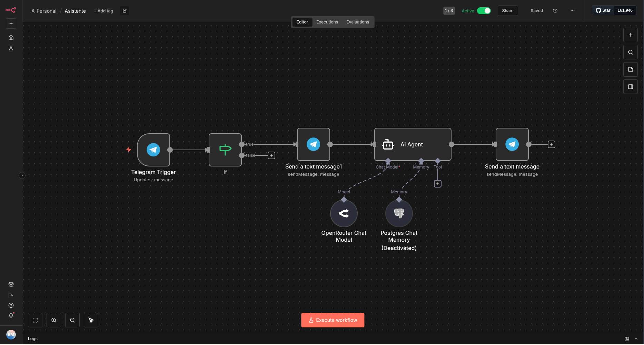Viewport: 644px width, 345px height.
Task: Select the If node icon
Action: [225, 150]
